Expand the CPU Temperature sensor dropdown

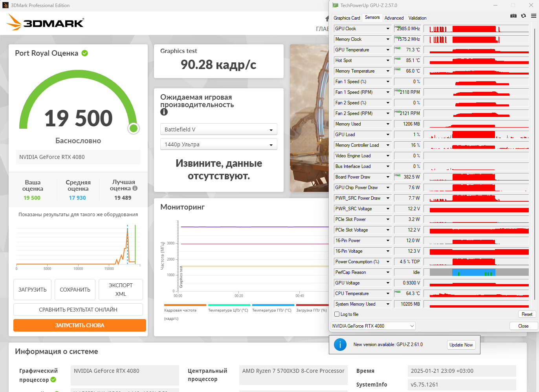(x=388, y=294)
